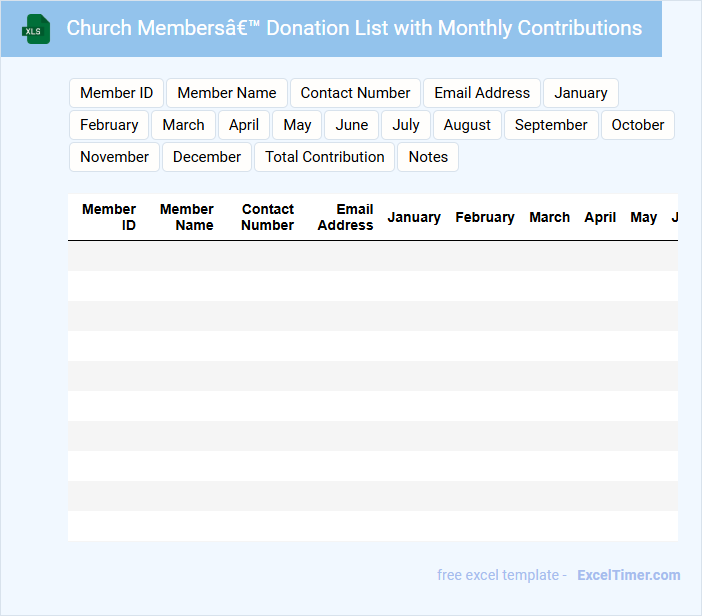Click the Member ID column header
This screenshot has height=616, width=702.
coord(109,217)
